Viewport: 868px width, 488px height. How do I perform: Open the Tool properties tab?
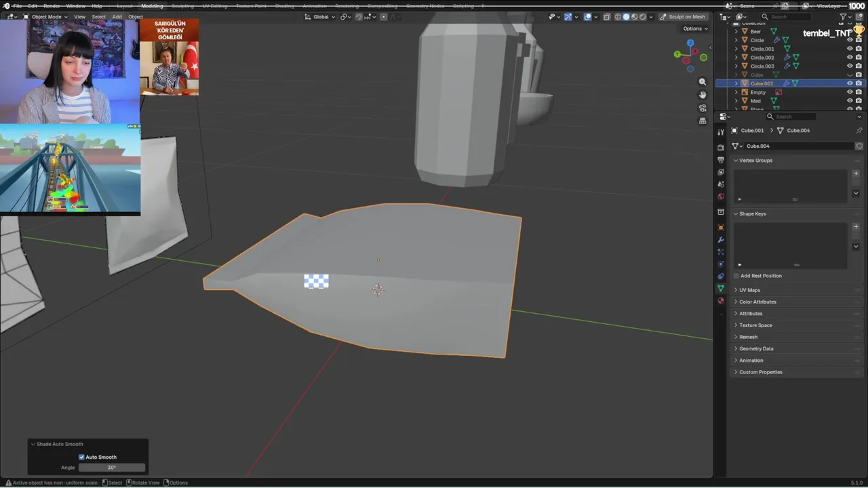(x=721, y=132)
